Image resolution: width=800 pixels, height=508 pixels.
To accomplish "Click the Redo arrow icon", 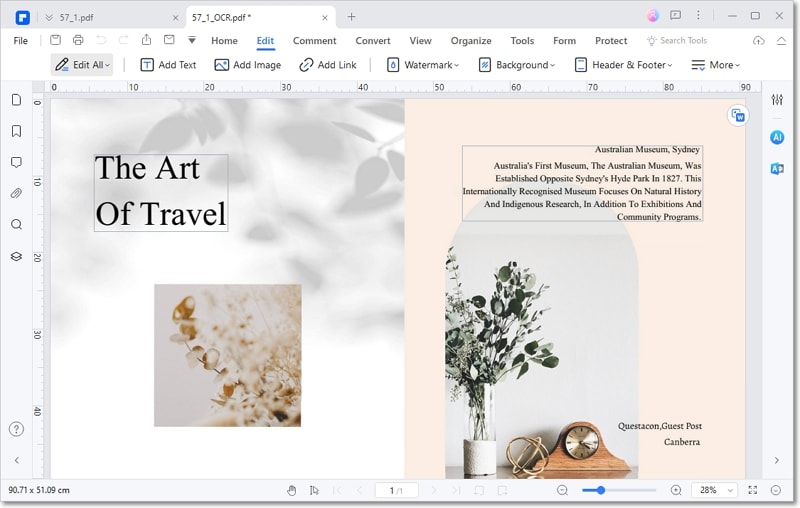I will 123,40.
